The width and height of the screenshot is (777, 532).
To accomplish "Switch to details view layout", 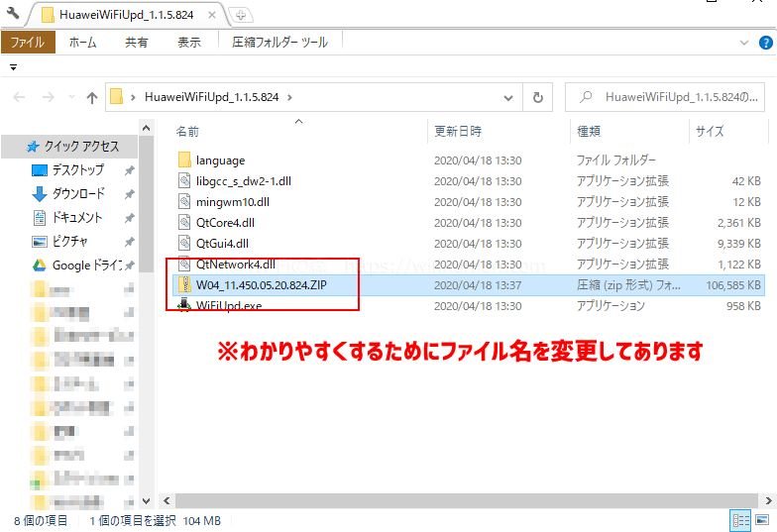I will click(741, 521).
